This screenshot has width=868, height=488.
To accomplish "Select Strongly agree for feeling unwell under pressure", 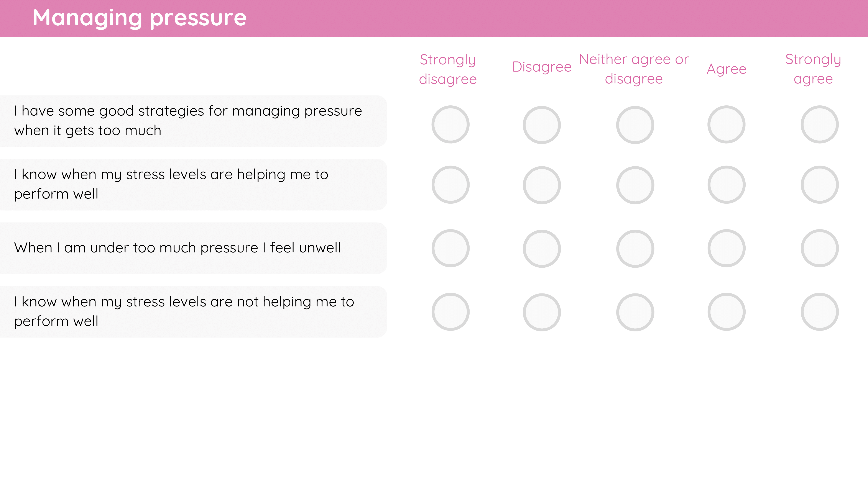I will coord(820,248).
